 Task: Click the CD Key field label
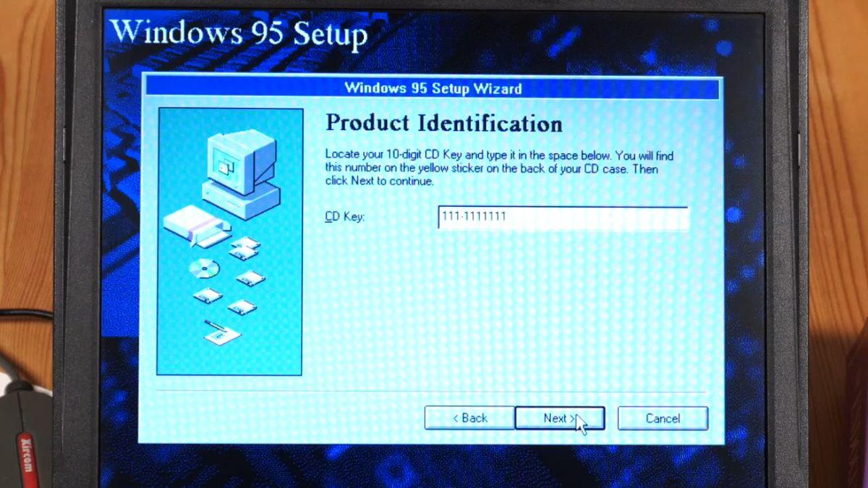coord(344,217)
